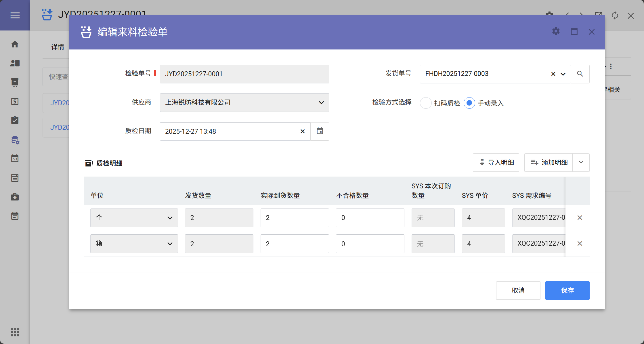Select the 扫码质检 radio option

point(425,103)
